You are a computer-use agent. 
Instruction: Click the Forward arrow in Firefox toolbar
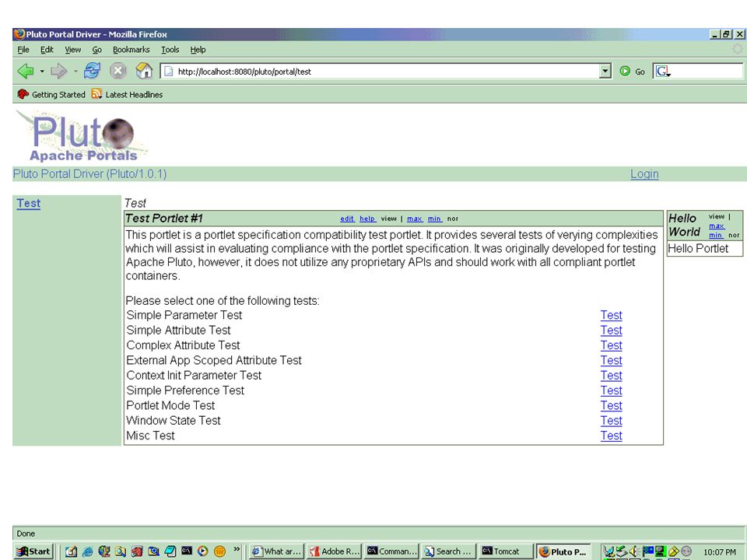58,72
